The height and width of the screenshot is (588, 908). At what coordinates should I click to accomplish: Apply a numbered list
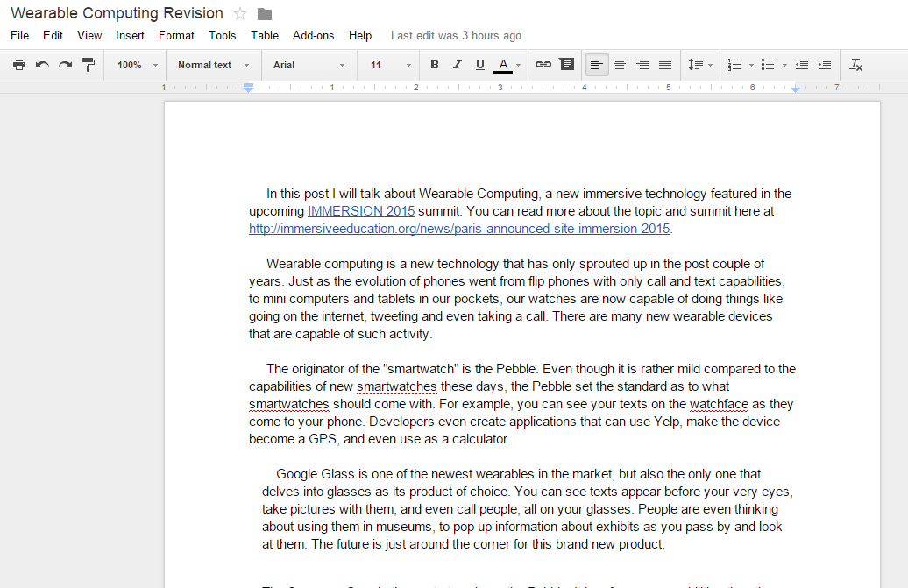(x=734, y=65)
